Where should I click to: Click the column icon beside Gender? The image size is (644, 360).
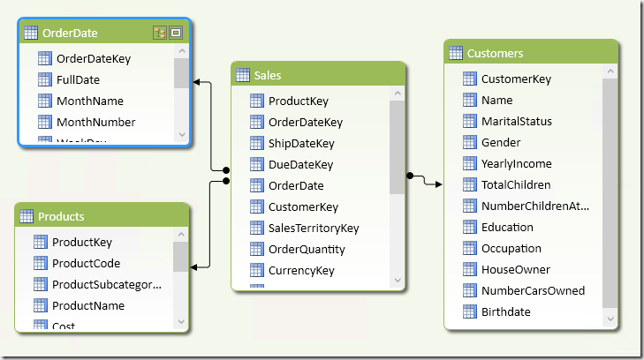point(470,142)
